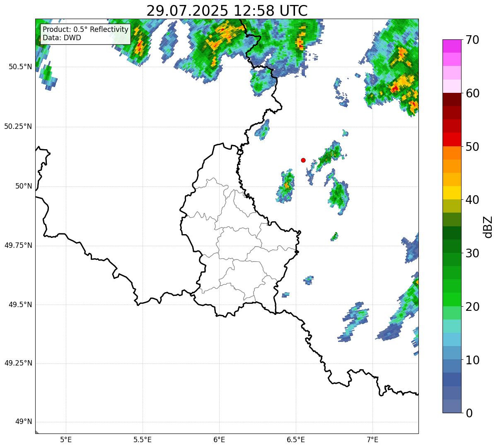Click the '50.25°N' latitude label

point(18,126)
